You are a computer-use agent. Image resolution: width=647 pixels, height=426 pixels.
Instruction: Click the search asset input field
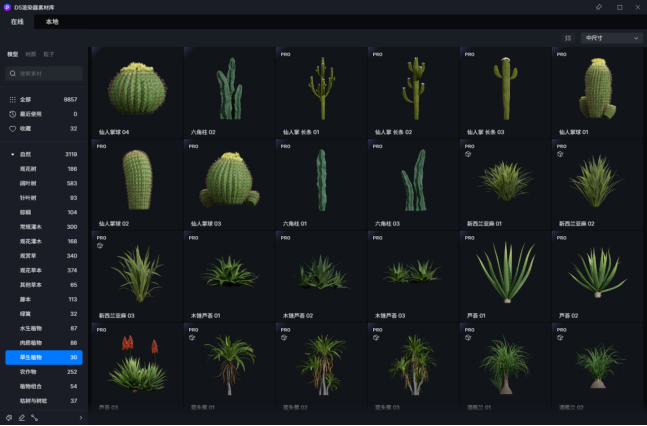(x=44, y=73)
